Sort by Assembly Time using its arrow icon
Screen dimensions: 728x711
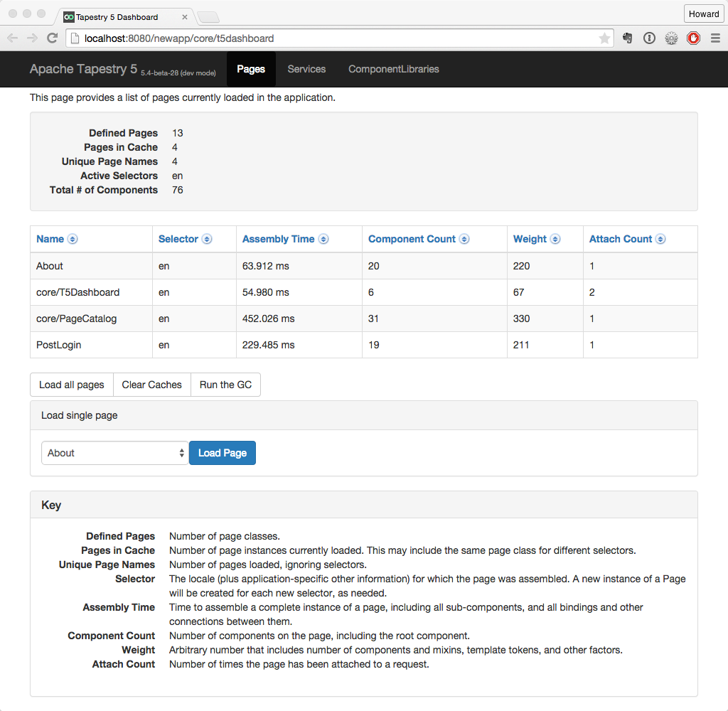click(323, 240)
